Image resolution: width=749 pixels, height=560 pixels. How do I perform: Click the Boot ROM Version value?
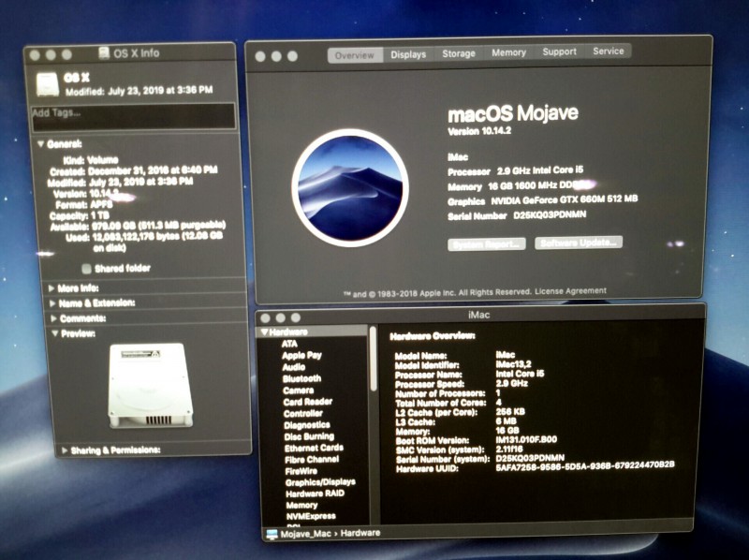(526, 439)
